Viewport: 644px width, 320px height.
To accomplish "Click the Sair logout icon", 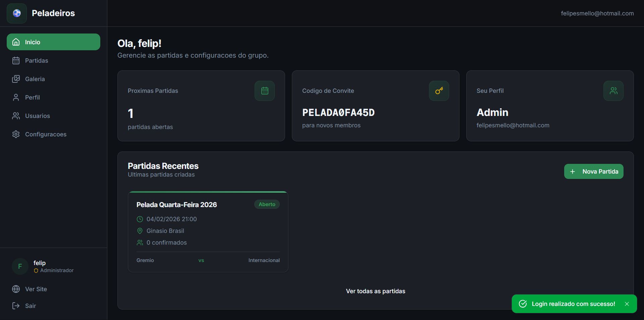I will click(x=15, y=306).
